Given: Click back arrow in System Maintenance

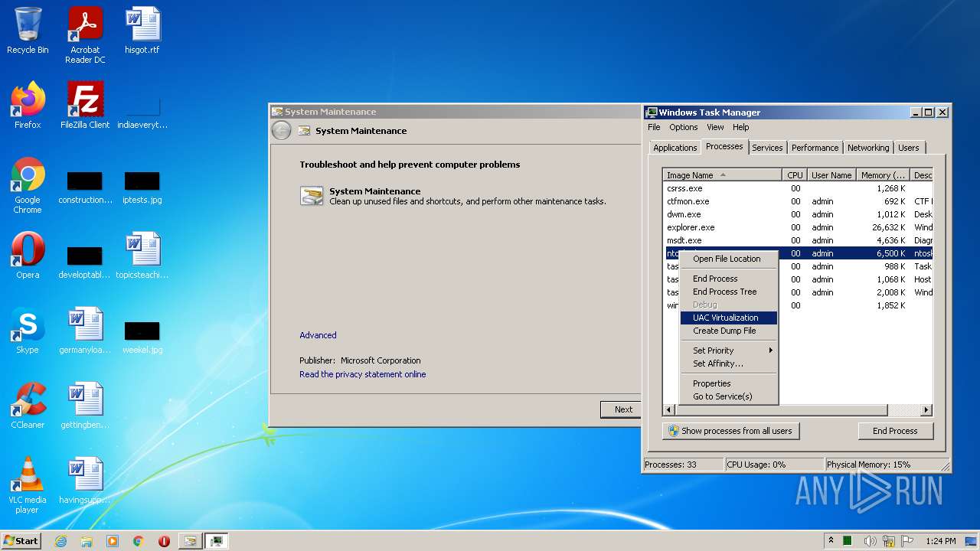Looking at the screenshot, I should 281,131.
